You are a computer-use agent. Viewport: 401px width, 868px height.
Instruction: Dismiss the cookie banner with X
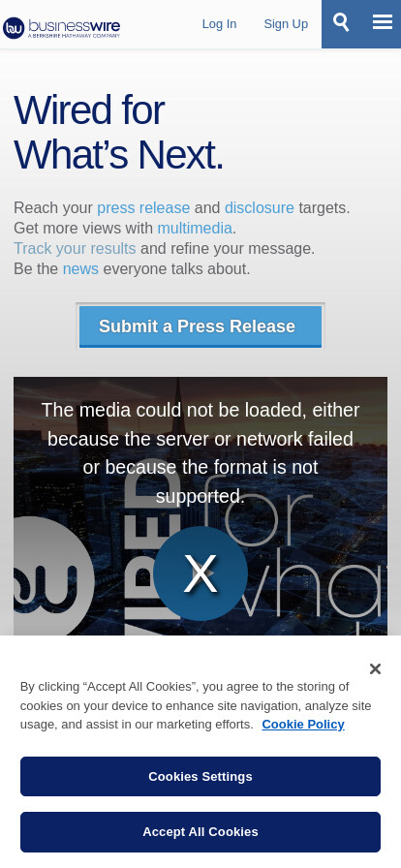tap(375, 668)
